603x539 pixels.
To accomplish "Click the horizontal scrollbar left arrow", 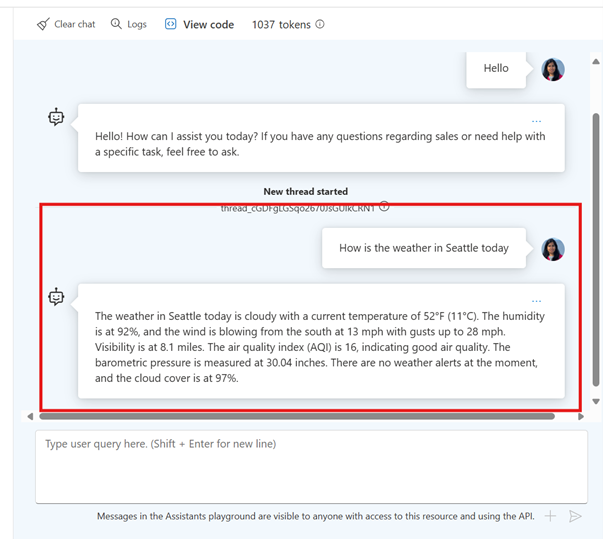I will (x=30, y=416).
